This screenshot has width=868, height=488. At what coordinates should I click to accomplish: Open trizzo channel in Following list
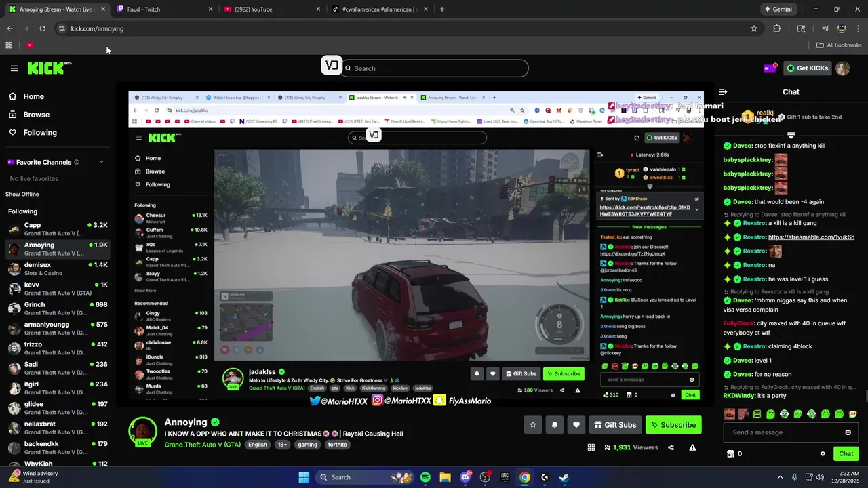[58, 348]
